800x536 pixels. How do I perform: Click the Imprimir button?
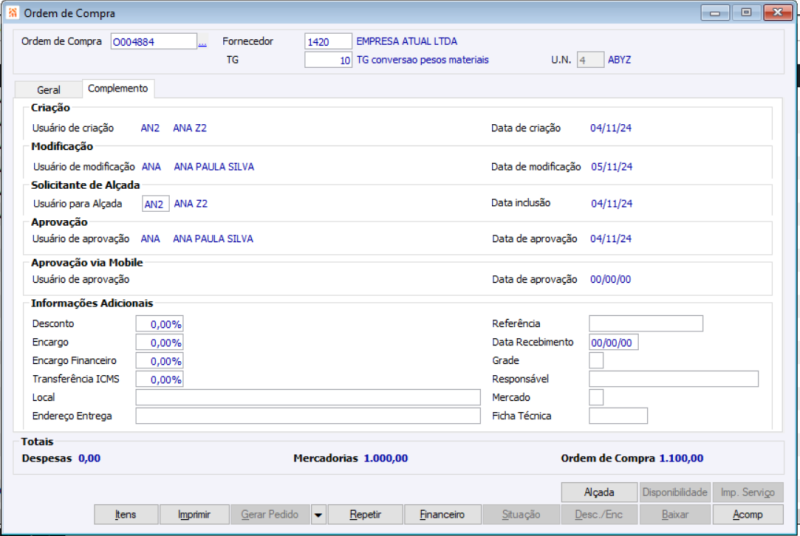coord(194,515)
